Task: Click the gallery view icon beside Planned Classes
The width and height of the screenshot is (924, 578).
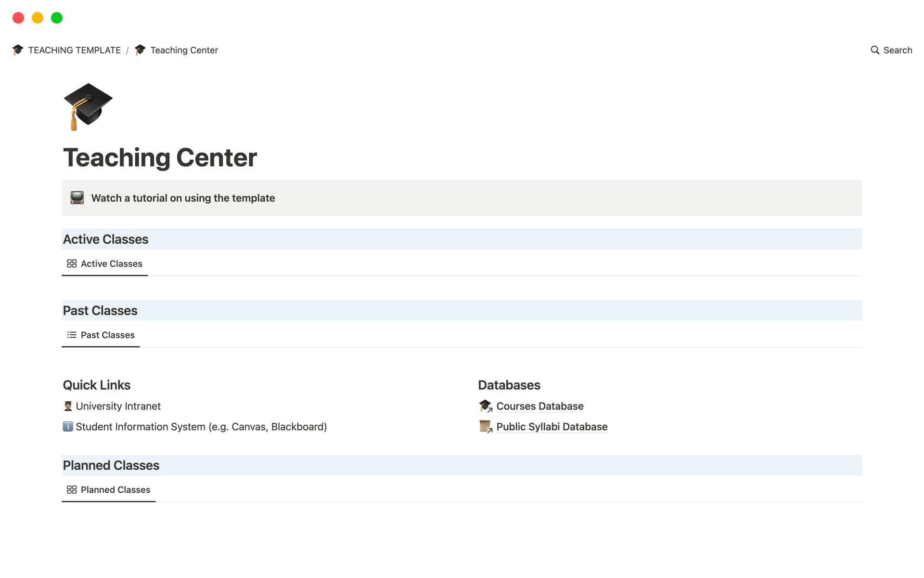Action: [x=71, y=489]
